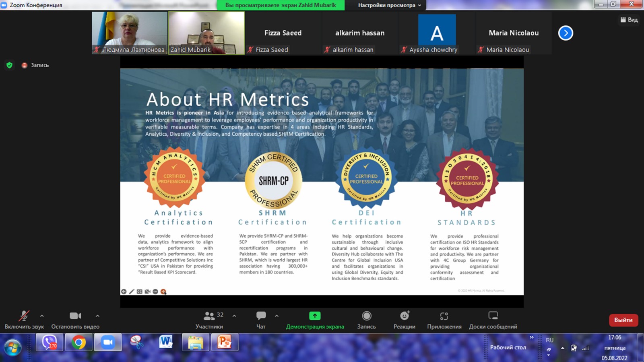The height and width of the screenshot is (362, 644).
Task: Show next participants with blue arrow
Action: click(x=566, y=33)
